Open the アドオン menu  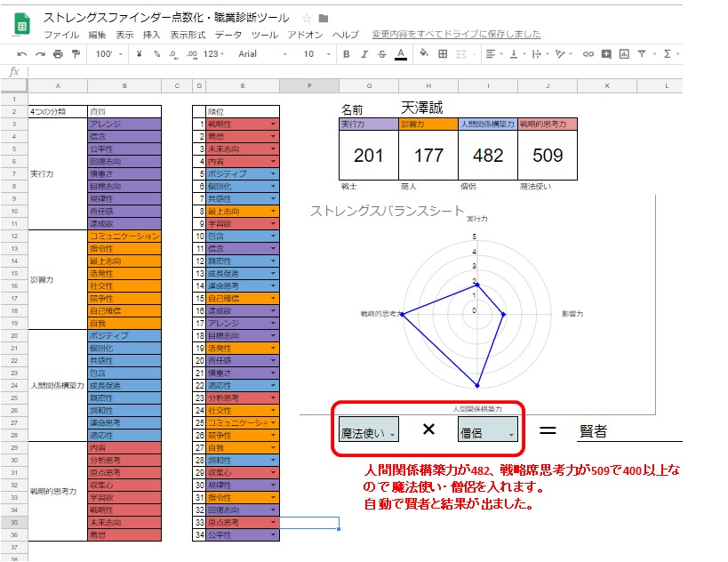(305, 35)
